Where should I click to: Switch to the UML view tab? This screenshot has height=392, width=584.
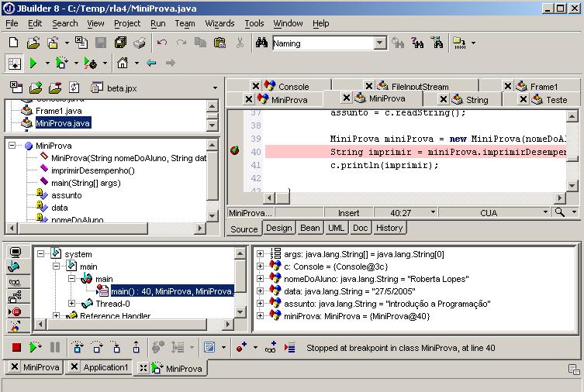336,228
